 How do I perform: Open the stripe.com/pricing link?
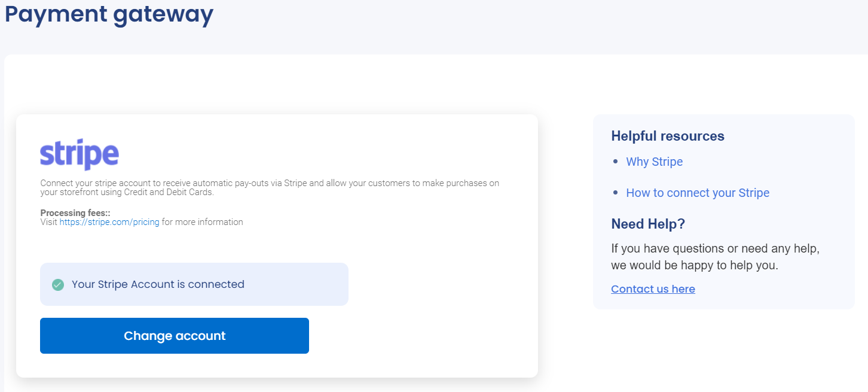109,222
